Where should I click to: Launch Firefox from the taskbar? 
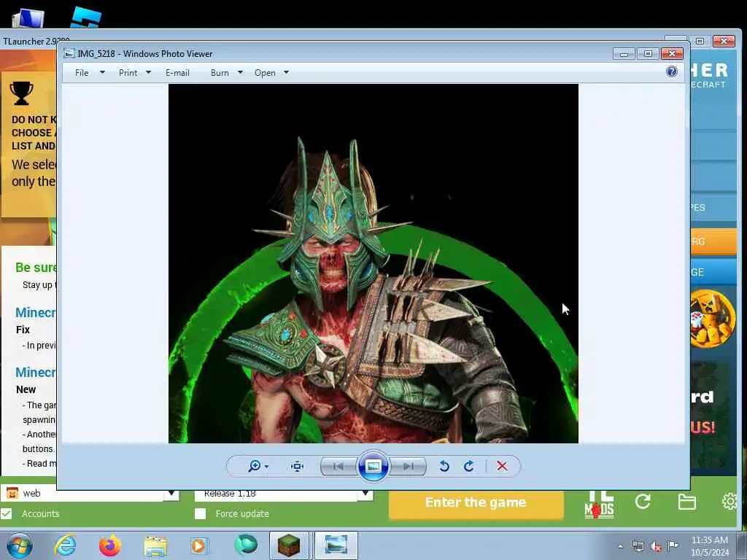coord(110,545)
